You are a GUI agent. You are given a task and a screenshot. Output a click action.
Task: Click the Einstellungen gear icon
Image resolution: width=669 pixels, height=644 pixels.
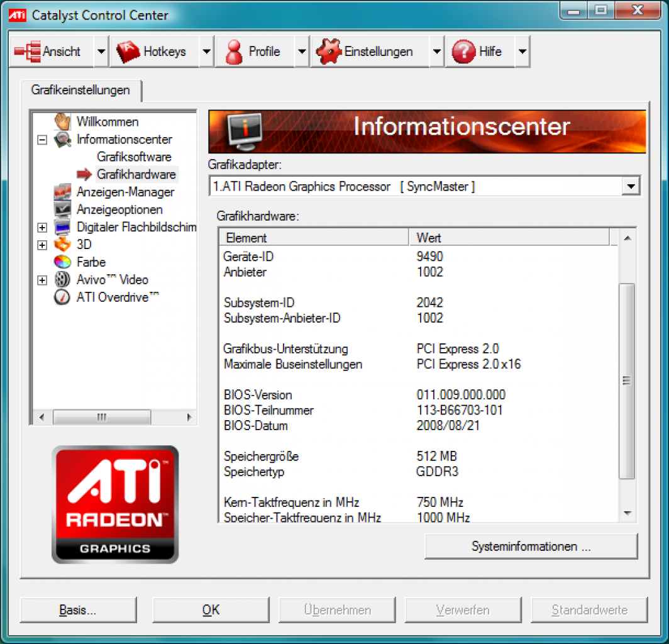coord(328,52)
